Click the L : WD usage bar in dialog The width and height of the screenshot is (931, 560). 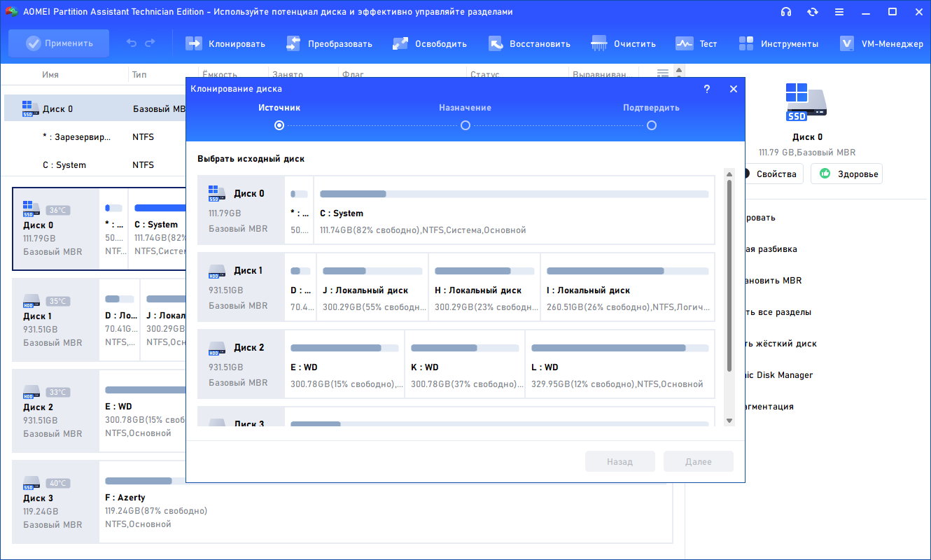[619, 348]
